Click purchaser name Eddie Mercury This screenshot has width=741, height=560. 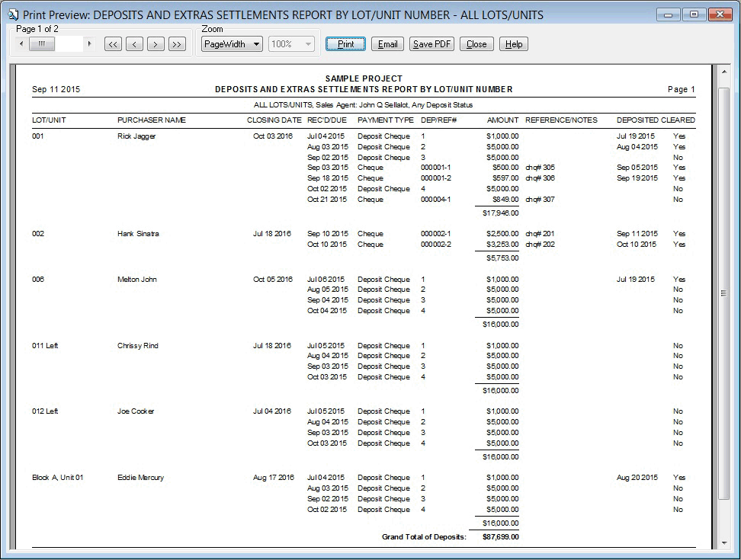(x=141, y=478)
